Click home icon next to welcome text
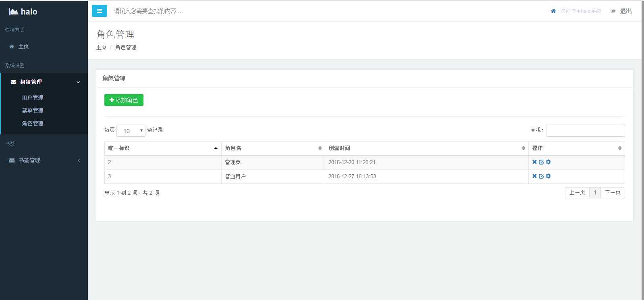 point(553,11)
